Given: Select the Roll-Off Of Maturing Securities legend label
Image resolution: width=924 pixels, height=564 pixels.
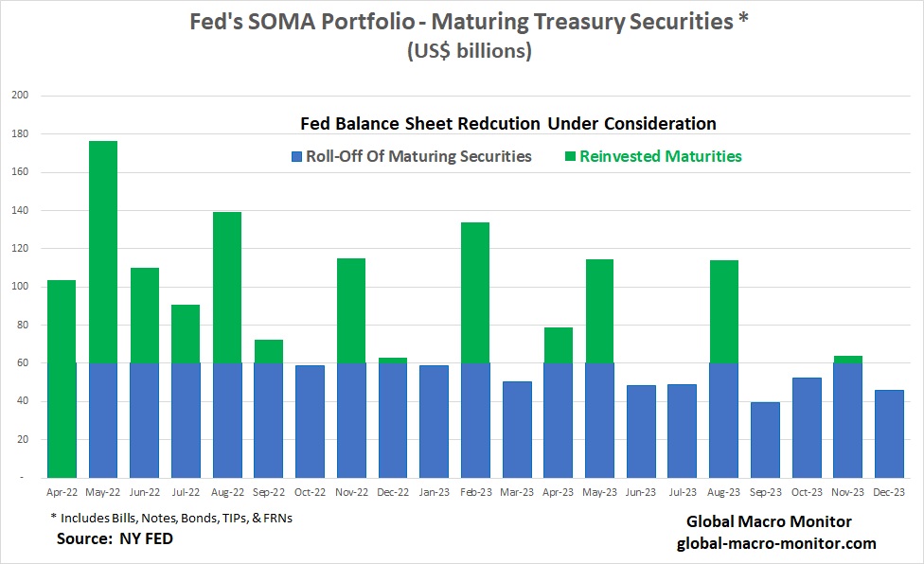Looking at the screenshot, I should click(x=418, y=156).
